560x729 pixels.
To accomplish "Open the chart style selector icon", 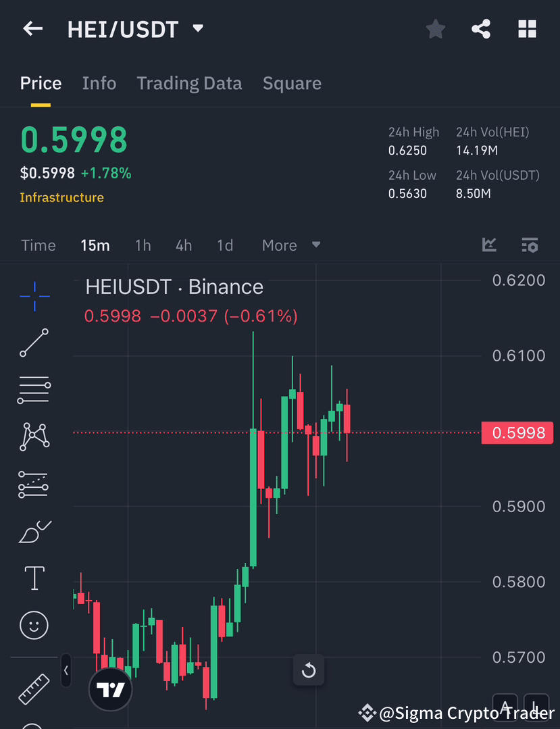I will [x=488, y=245].
